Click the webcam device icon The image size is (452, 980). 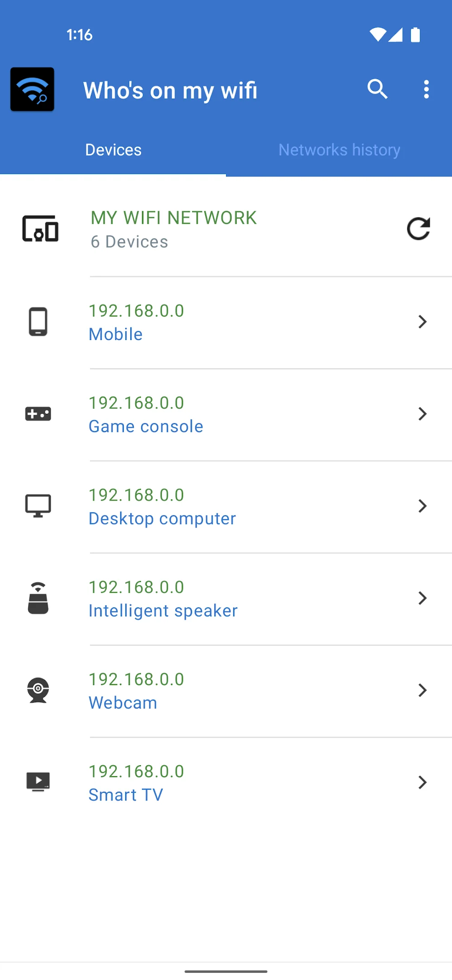click(38, 690)
